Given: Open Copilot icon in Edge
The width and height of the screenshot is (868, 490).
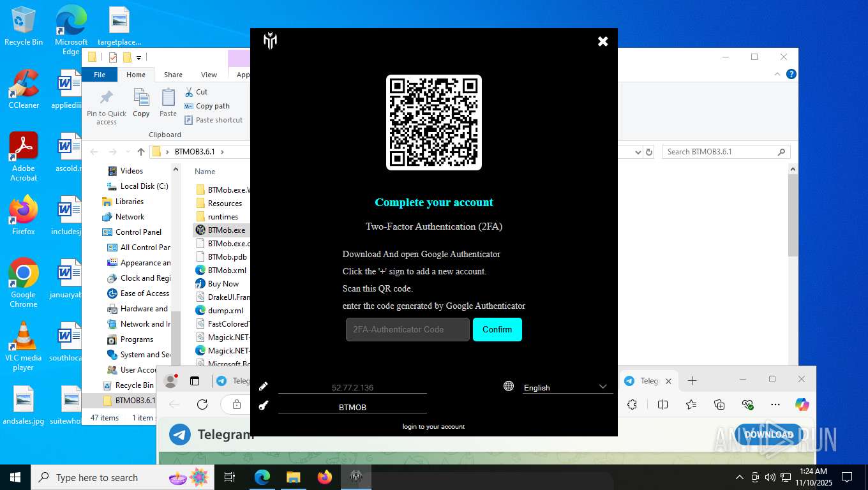Looking at the screenshot, I should tap(802, 405).
